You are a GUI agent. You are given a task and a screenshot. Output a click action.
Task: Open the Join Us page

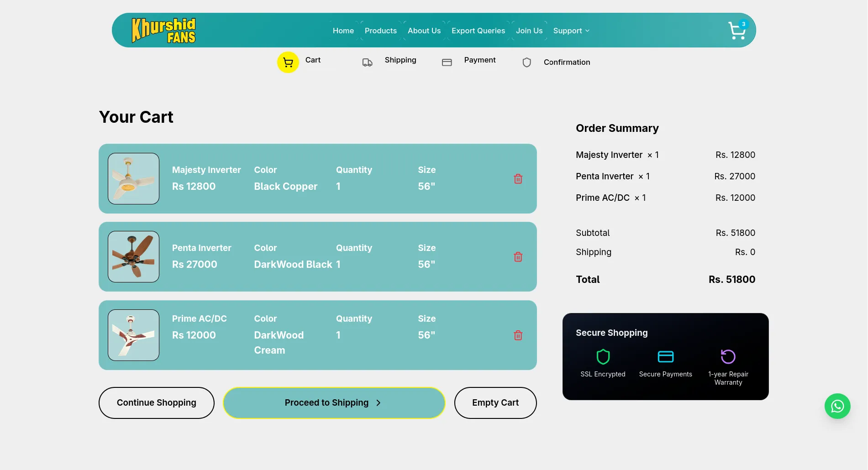click(x=529, y=31)
